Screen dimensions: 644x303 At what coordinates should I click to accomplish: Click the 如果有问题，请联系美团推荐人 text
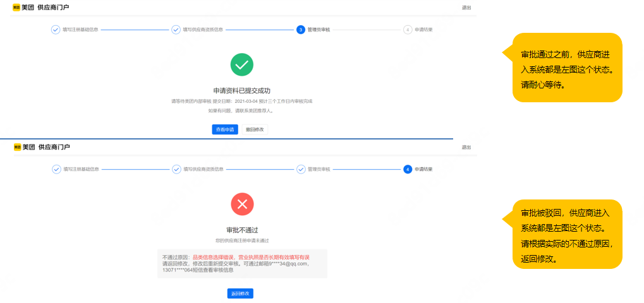point(241,110)
